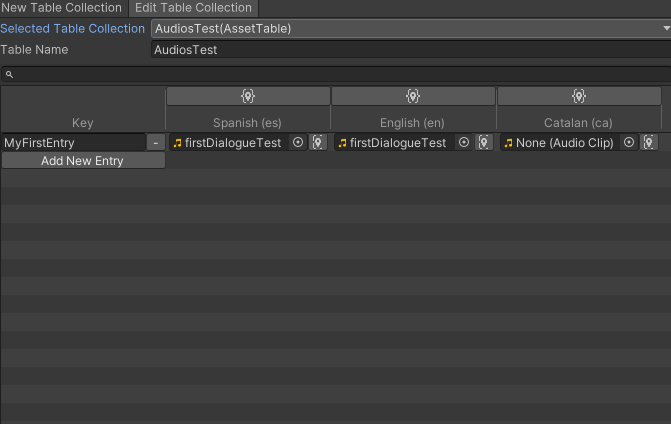Click the MyFirstEntry key field
The height and width of the screenshot is (424, 671).
click(73, 143)
